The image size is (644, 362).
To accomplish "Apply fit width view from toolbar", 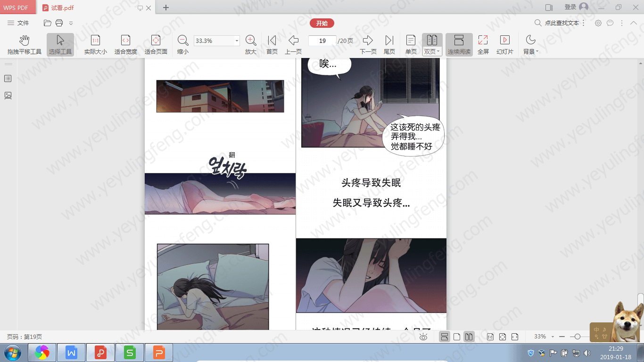I will [126, 45].
